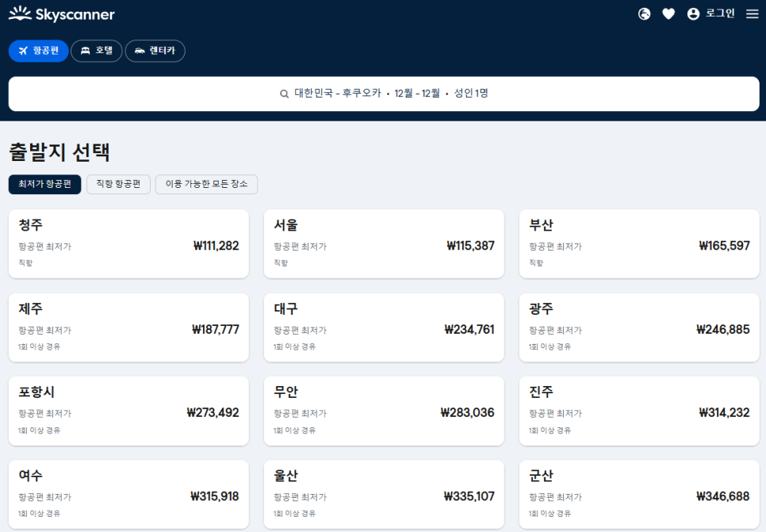Click the Skyscanner logo
Viewport: 766px width, 532px height.
tap(62, 14)
